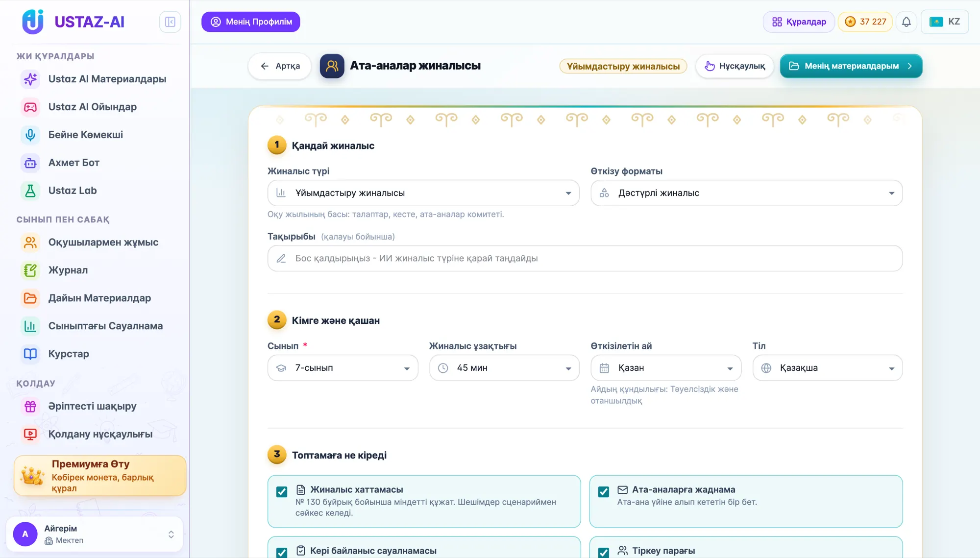
Task: Click Қолдану нұсқаулығы monitor icon
Action: click(30, 434)
